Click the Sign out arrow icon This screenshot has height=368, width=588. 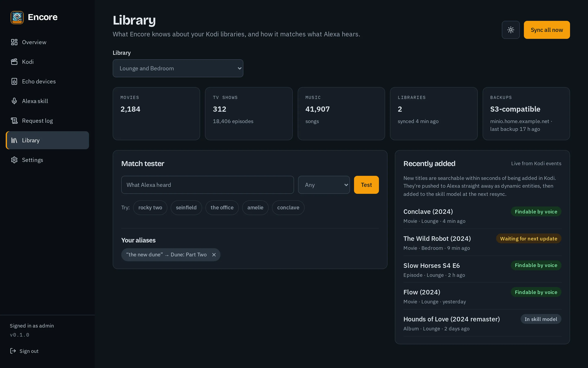click(x=13, y=351)
